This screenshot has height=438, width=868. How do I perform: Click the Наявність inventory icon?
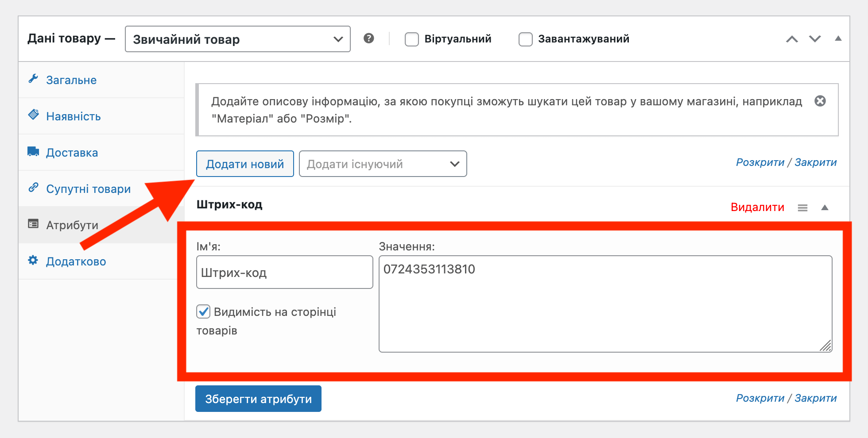click(x=33, y=115)
